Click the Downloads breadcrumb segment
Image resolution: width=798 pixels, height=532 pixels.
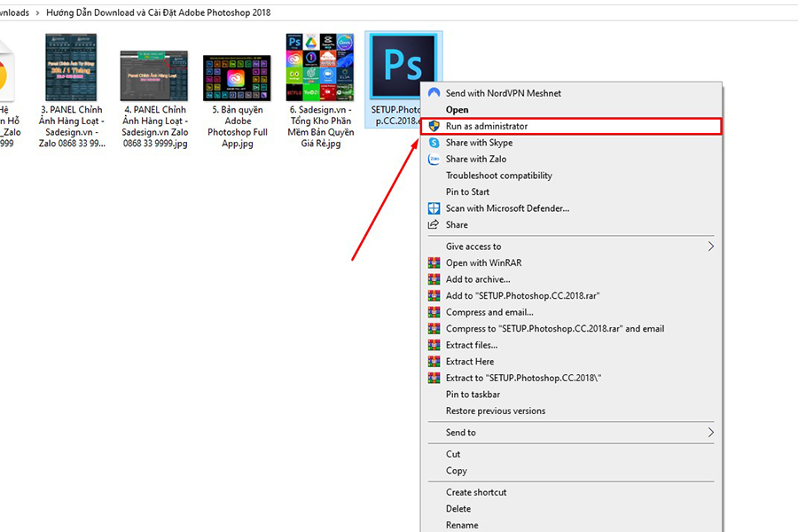point(14,12)
